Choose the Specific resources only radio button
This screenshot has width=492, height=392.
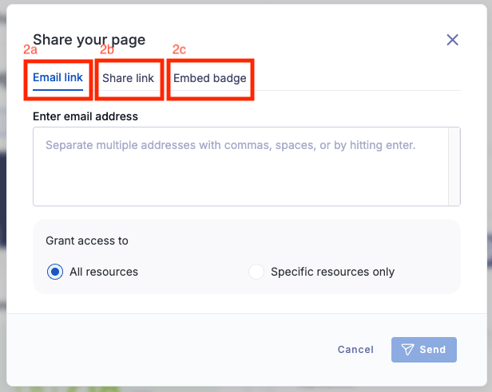pyautogui.click(x=256, y=272)
